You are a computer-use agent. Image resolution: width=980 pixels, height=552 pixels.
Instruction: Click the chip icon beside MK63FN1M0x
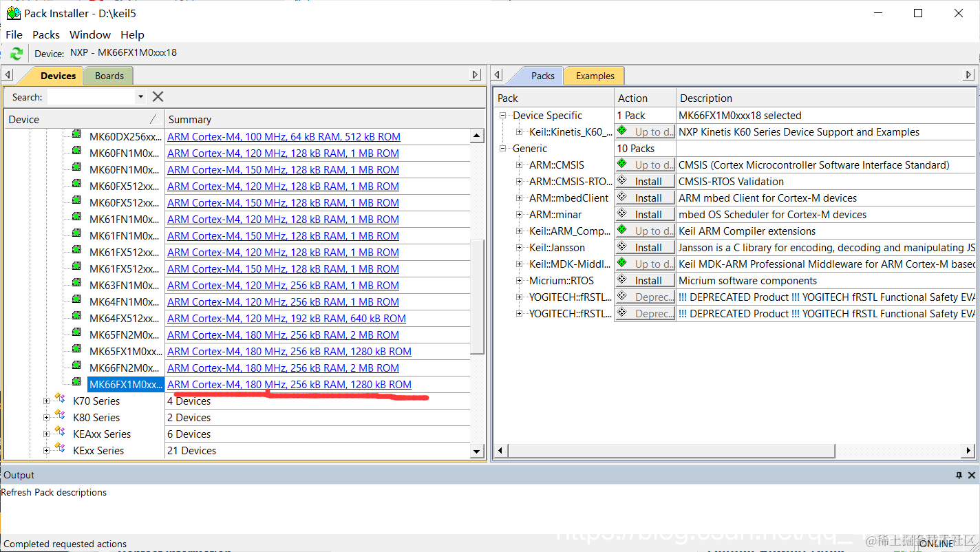[76, 284]
